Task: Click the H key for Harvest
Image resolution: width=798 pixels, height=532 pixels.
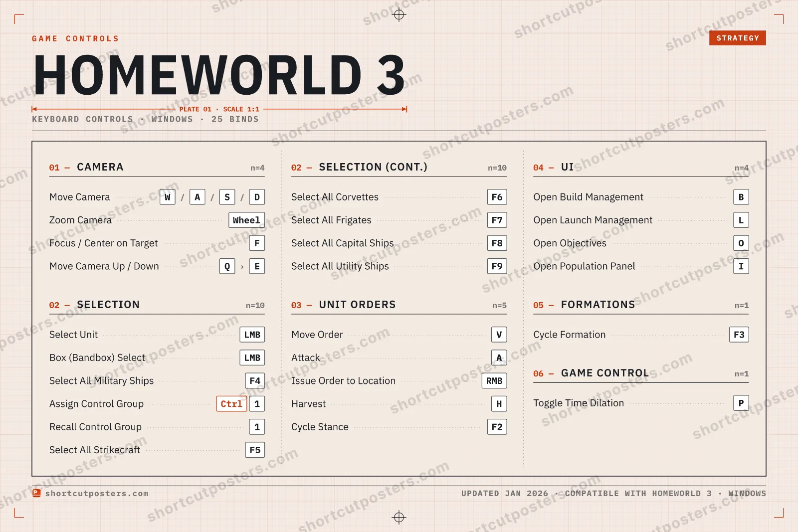Action: point(499,404)
